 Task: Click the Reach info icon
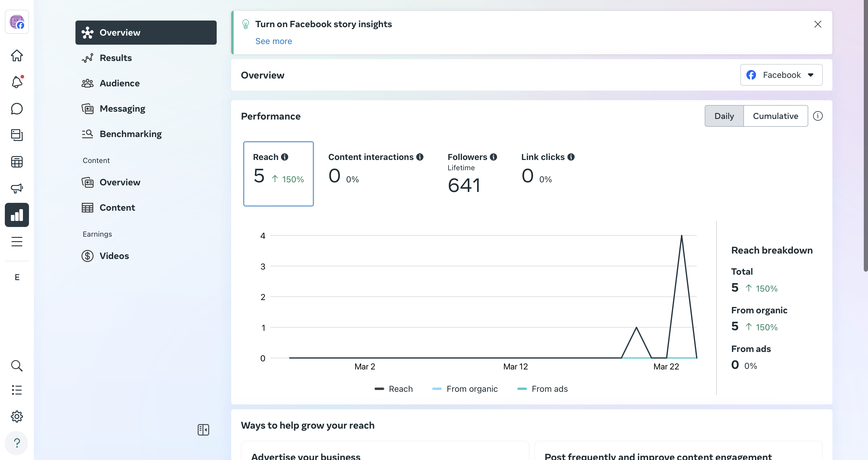285,157
